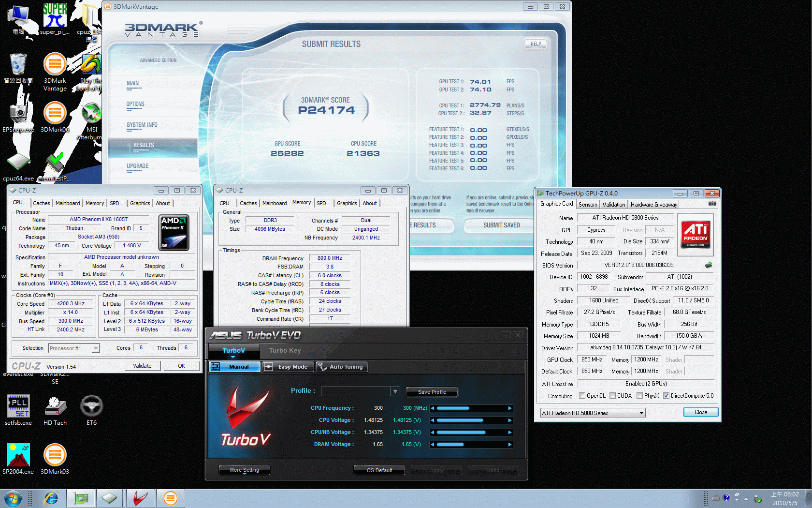Open the My Computer desktop icon

point(18,19)
